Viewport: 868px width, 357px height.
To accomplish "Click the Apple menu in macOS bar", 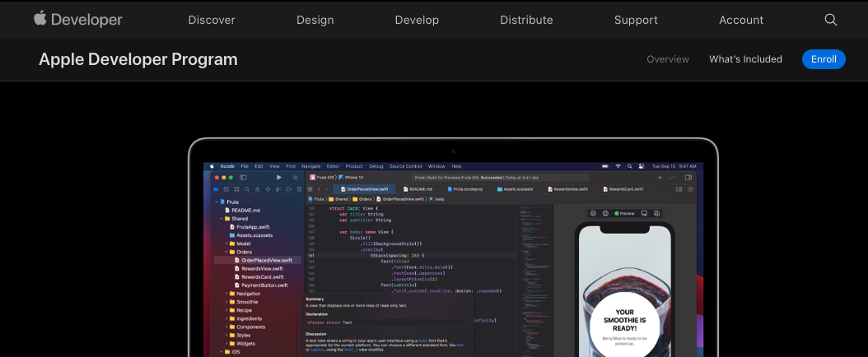I will pyautogui.click(x=212, y=166).
